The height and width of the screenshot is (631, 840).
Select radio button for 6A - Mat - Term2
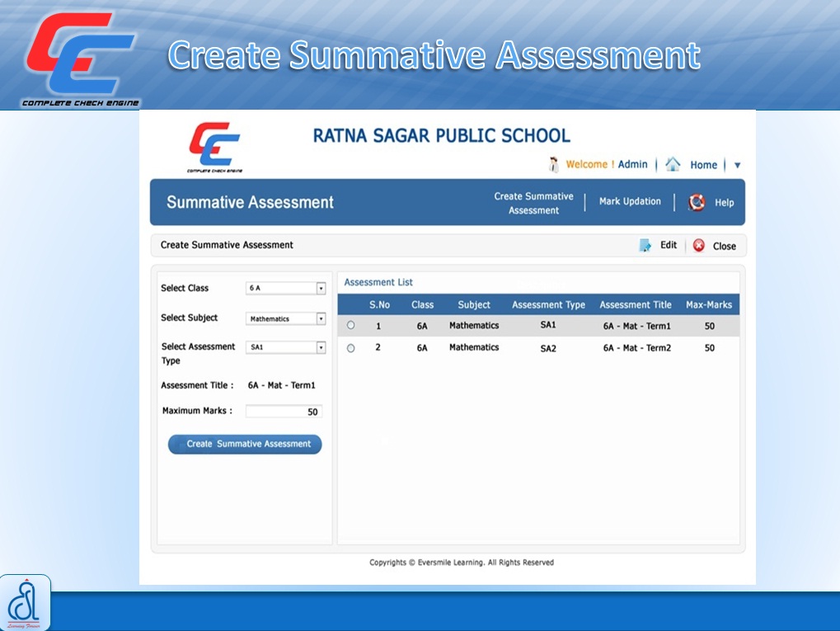click(351, 348)
